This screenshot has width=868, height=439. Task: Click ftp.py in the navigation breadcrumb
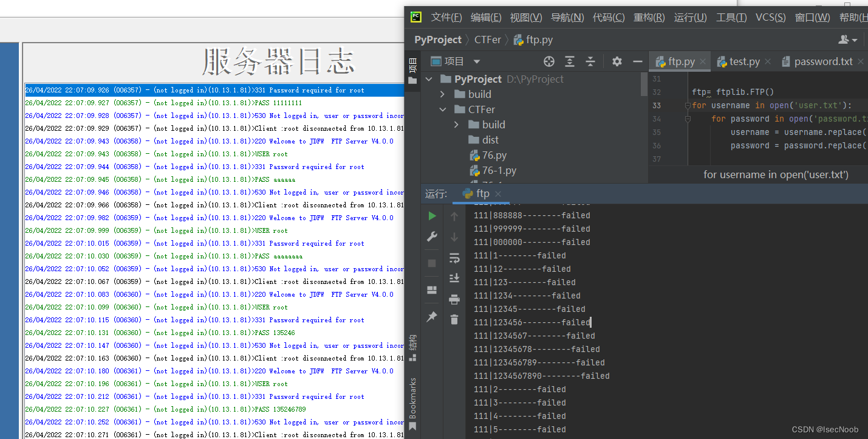(x=533, y=40)
